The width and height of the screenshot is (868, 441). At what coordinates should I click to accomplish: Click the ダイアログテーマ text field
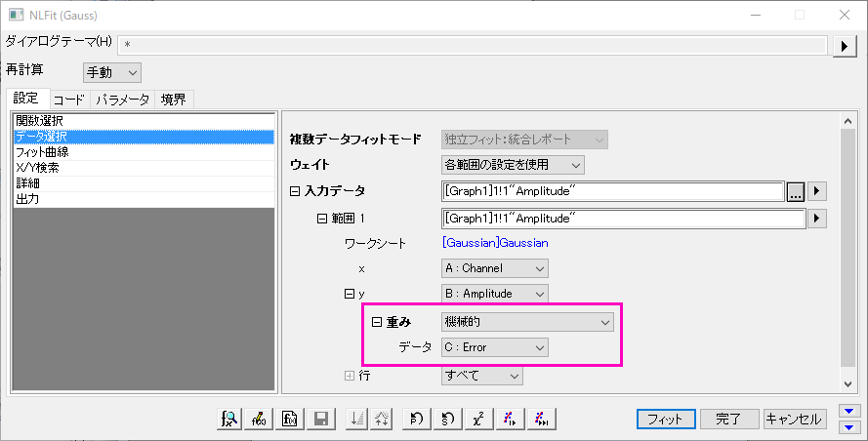point(473,45)
